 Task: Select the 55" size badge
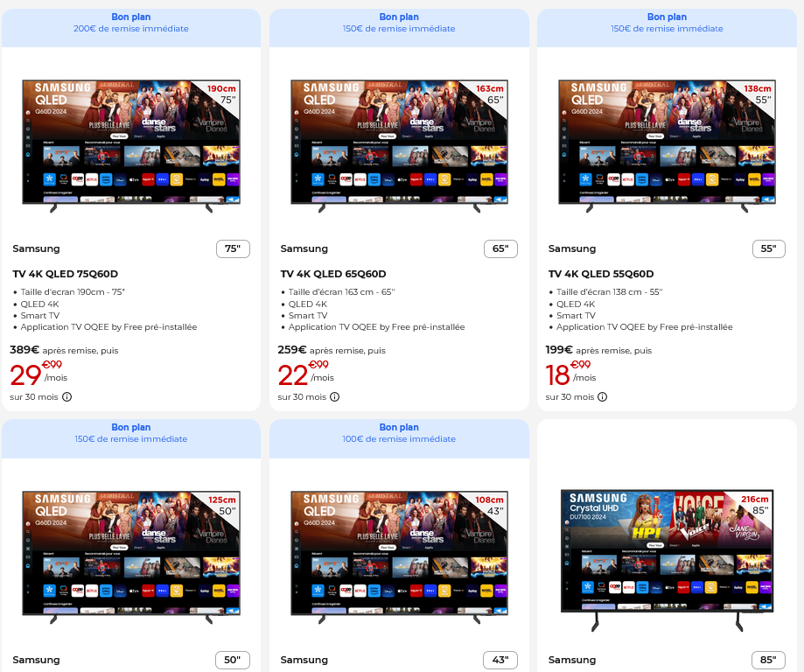(769, 248)
